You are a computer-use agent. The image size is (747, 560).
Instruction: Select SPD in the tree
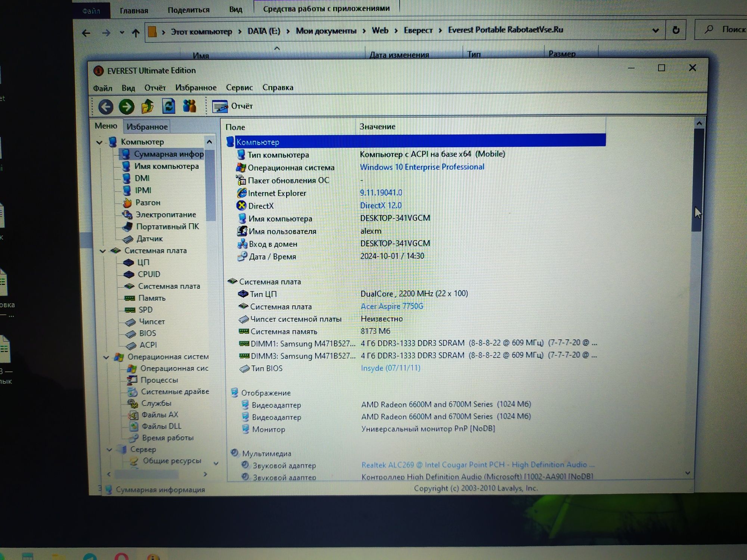145,310
